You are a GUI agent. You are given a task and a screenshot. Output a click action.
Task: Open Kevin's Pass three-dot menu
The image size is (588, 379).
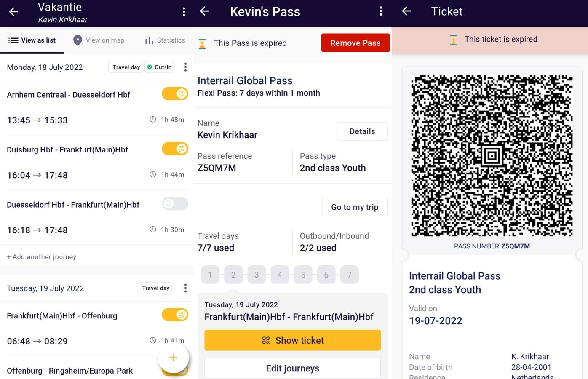point(381,11)
